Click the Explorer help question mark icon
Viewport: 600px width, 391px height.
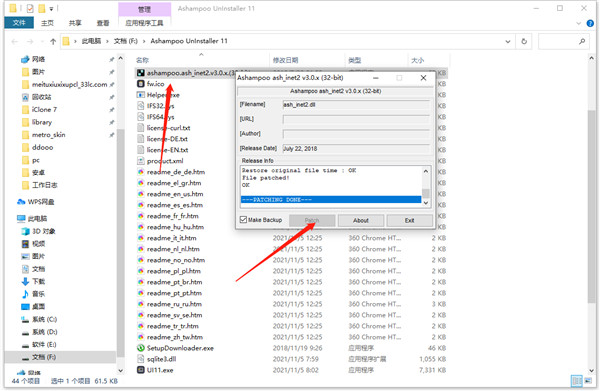coord(590,23)
